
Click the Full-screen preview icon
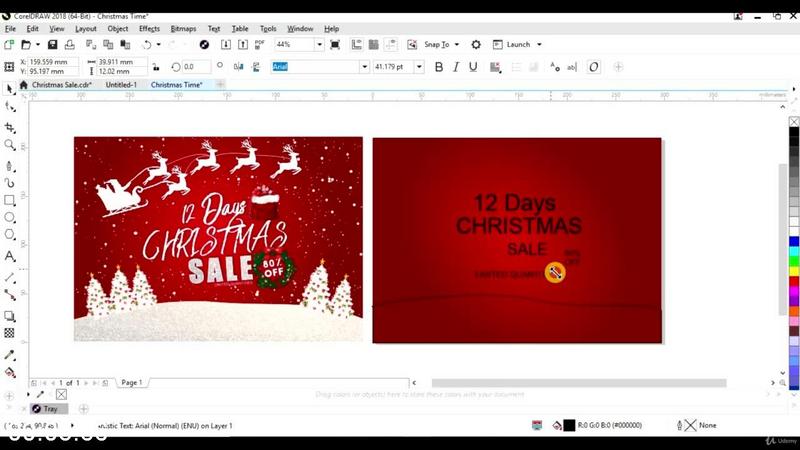[335, 44]
